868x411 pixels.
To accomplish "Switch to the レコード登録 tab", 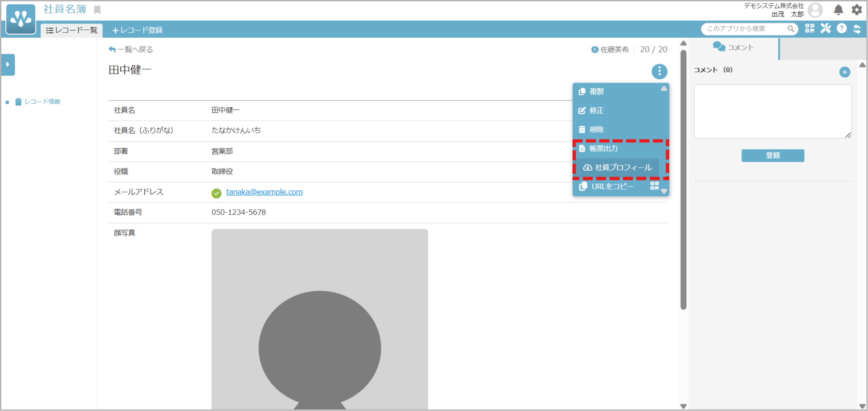I will click(138, 30).
